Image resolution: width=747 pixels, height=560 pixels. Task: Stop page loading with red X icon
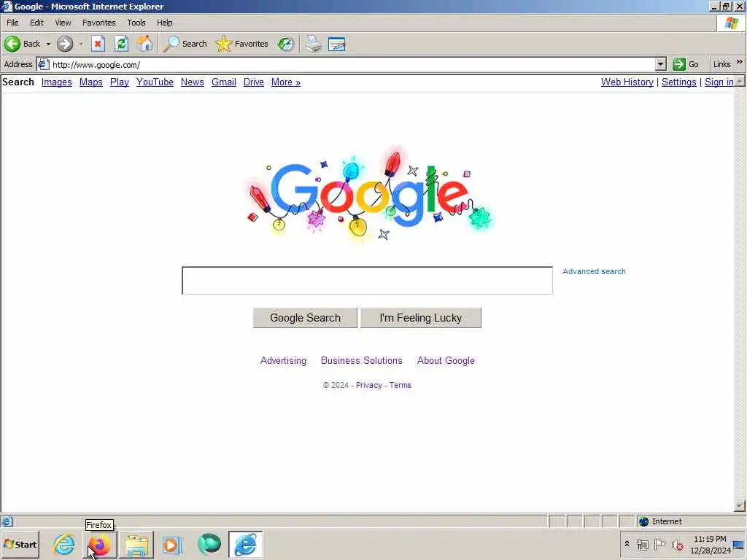pos(98,44)
